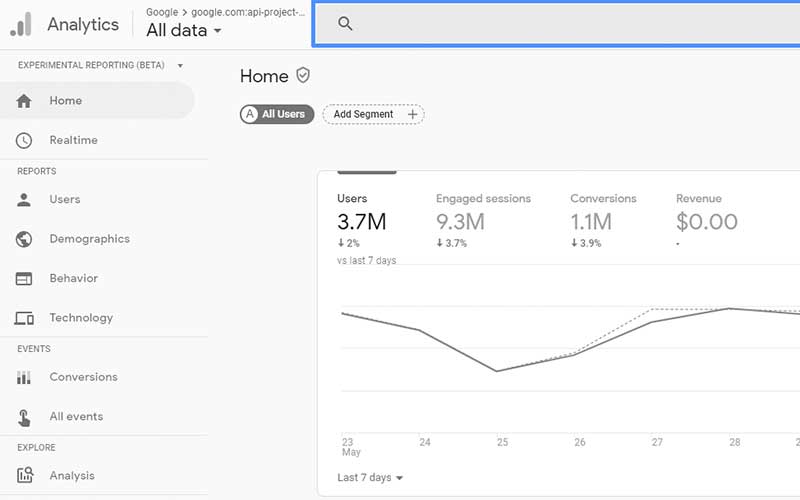
Task: Click the Home house icon in sidebar
Action: pyautogui.click(x=25, y=101)
